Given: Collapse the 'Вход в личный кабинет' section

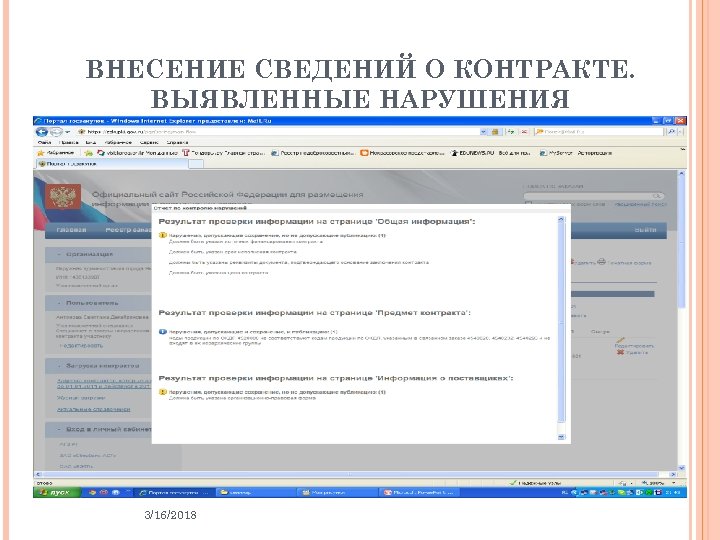Looking at the screenshot, I should tap(59, 429).
